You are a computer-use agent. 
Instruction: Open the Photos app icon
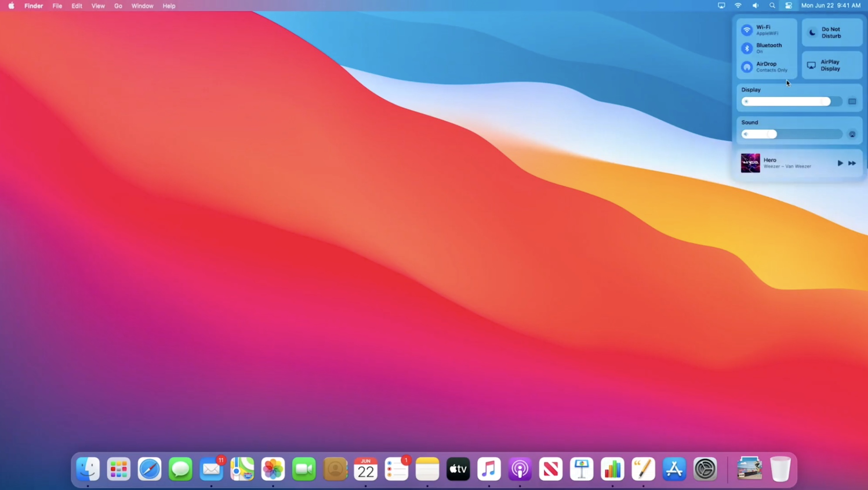[273, 469]
